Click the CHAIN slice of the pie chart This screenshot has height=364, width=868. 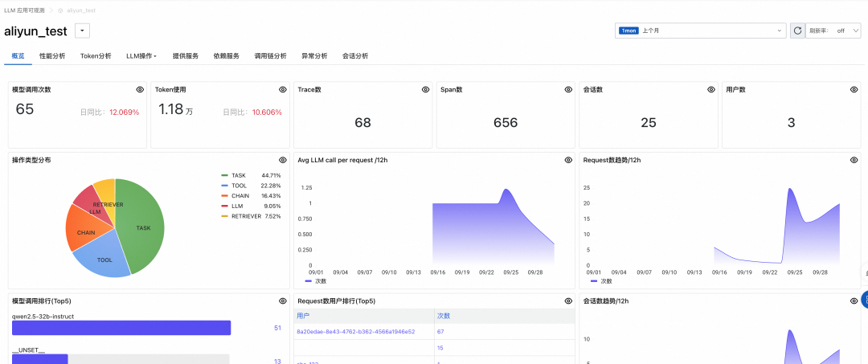(84, 233)
